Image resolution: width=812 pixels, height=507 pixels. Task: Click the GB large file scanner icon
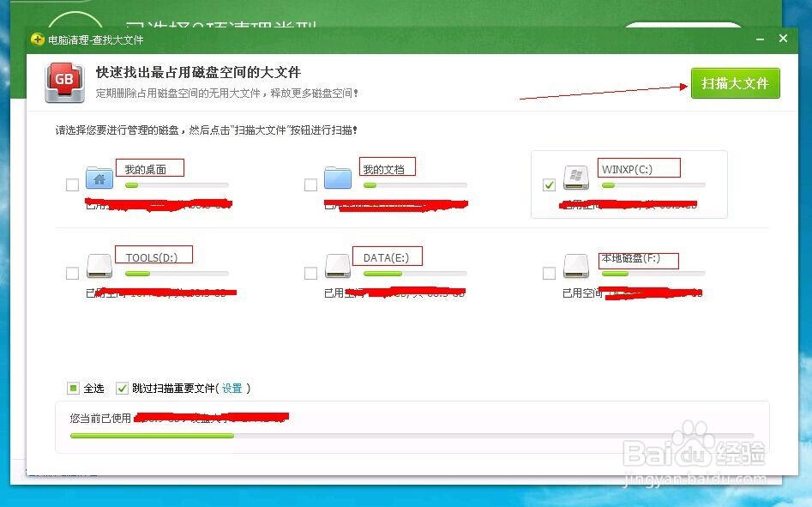(x=64, y=81)
